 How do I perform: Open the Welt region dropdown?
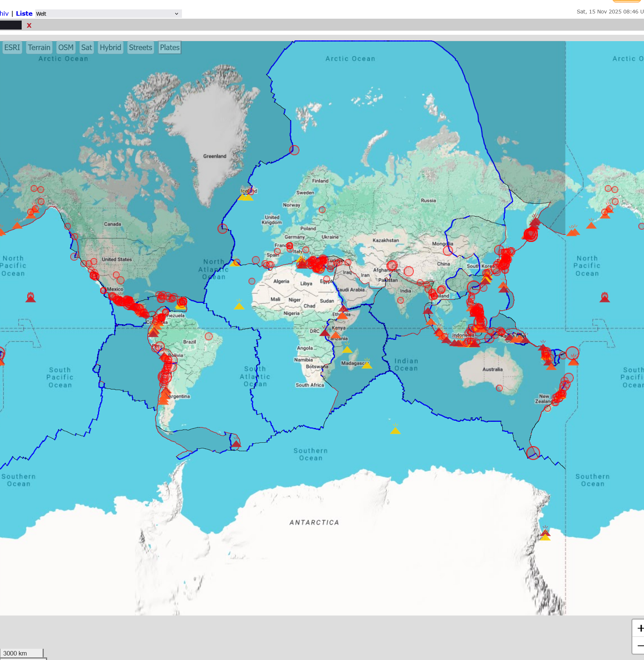108,14
